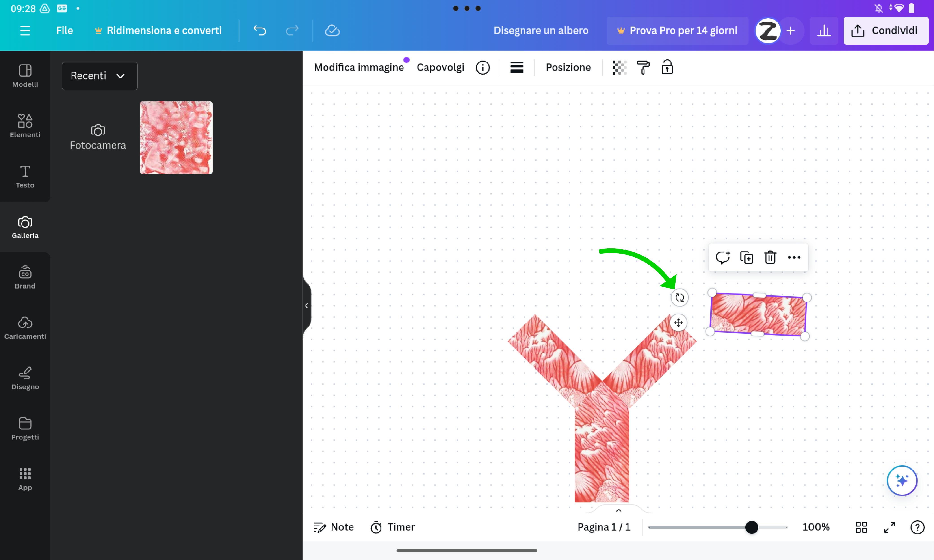
Task: Toggle the transparency/opacity grid icon
Action: coord(617,67)
